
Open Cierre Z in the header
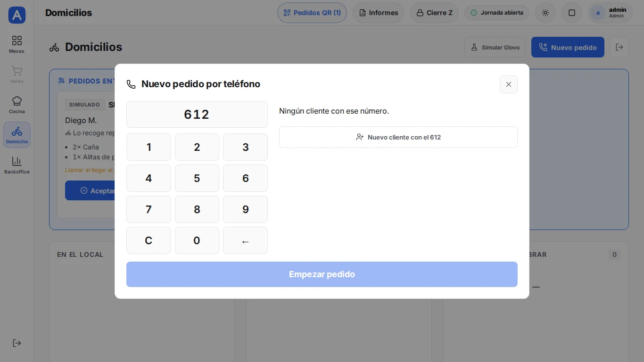coord(435,13)
